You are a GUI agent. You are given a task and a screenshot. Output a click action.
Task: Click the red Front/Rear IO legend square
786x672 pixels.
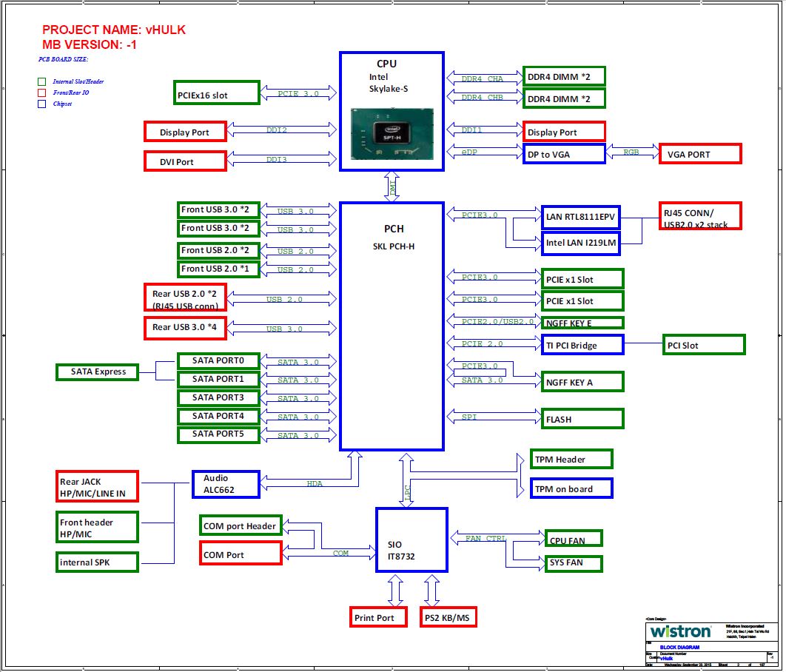(41, 93)
